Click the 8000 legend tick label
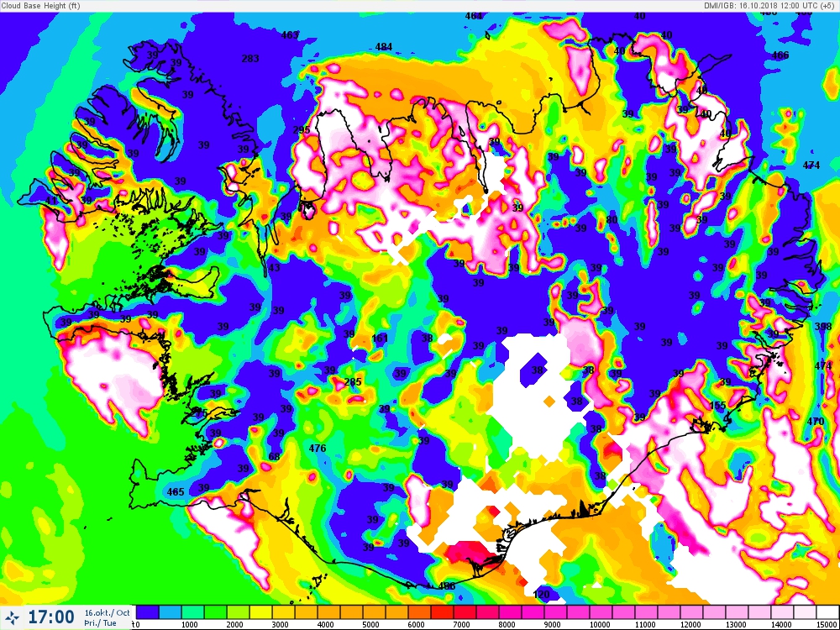Viewport: 840px width, 630px height. [507, 625]
